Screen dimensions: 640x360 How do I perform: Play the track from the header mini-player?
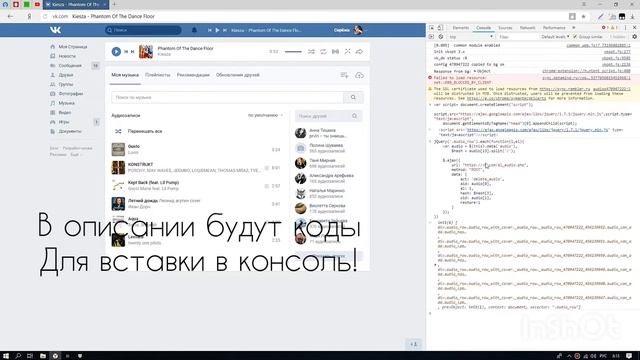[x=217, y=30]
